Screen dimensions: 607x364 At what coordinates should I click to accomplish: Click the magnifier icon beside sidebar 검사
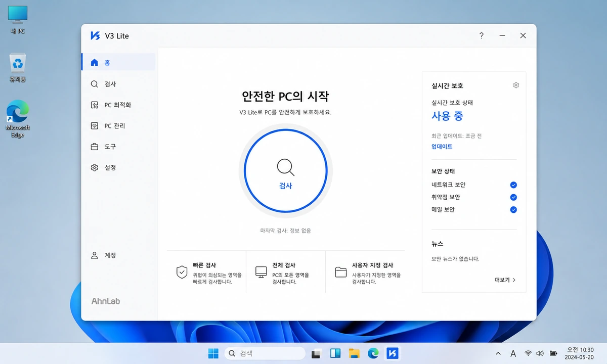click(94, 84)
